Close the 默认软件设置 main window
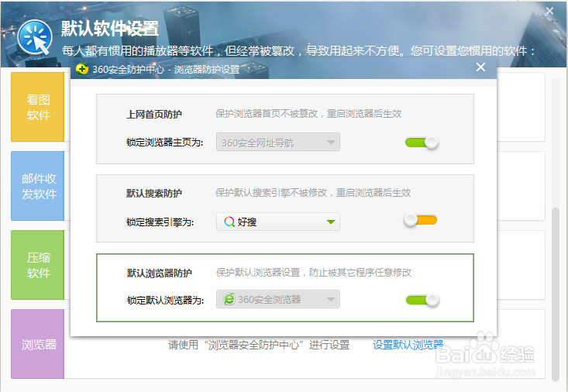The height and width of the screenshot is (392, 568). [x=549, y=11]
